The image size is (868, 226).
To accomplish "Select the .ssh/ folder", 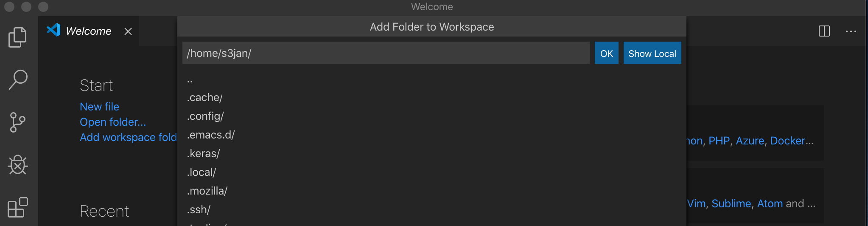I will pyautogui.click(x=199, y=210).
